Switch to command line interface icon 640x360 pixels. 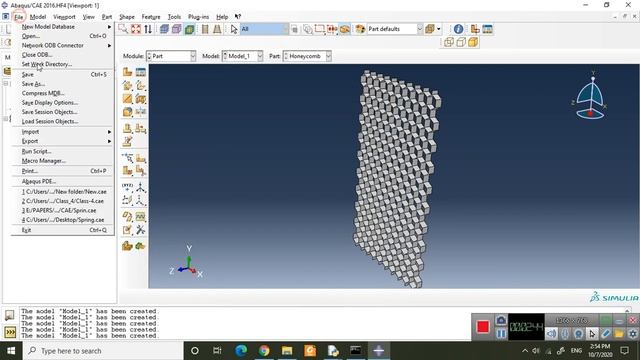(x=9, y=332)
